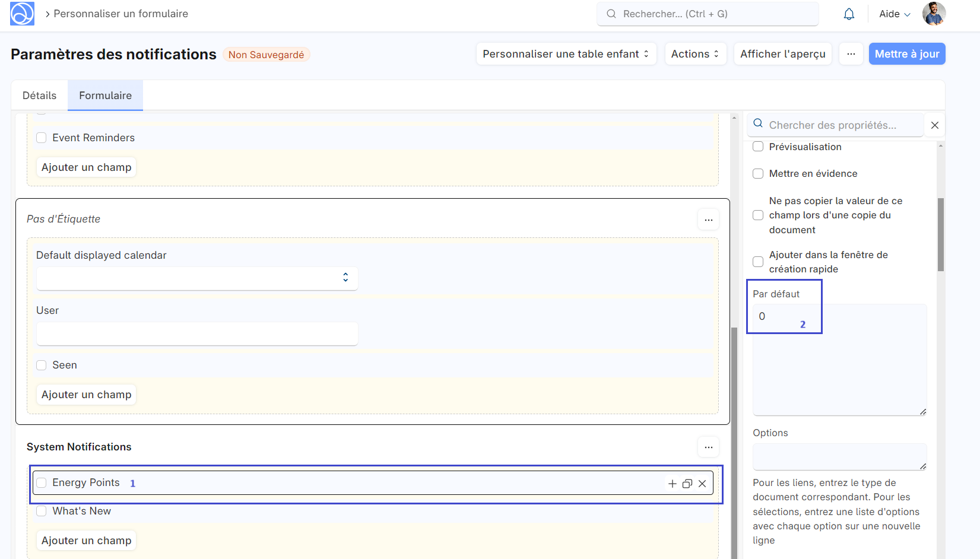Expand the Actions dropdown
The width and height of the screenshot is (980, 559).
coord(695,53)
